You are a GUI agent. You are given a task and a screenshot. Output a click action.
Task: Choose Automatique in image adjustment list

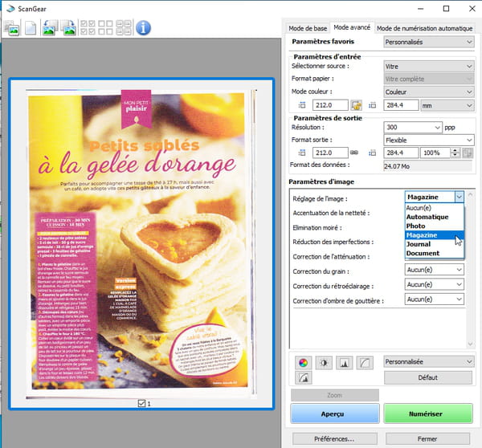[435, 217]
